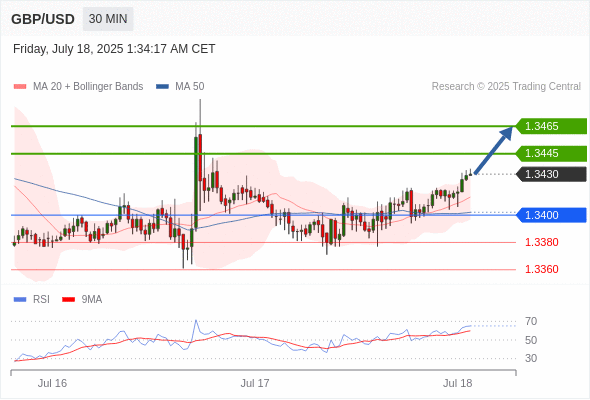Viewport: 590px width, 400px height.
Task: Click the 1.3360 support level label
Action: pos(541,269)
